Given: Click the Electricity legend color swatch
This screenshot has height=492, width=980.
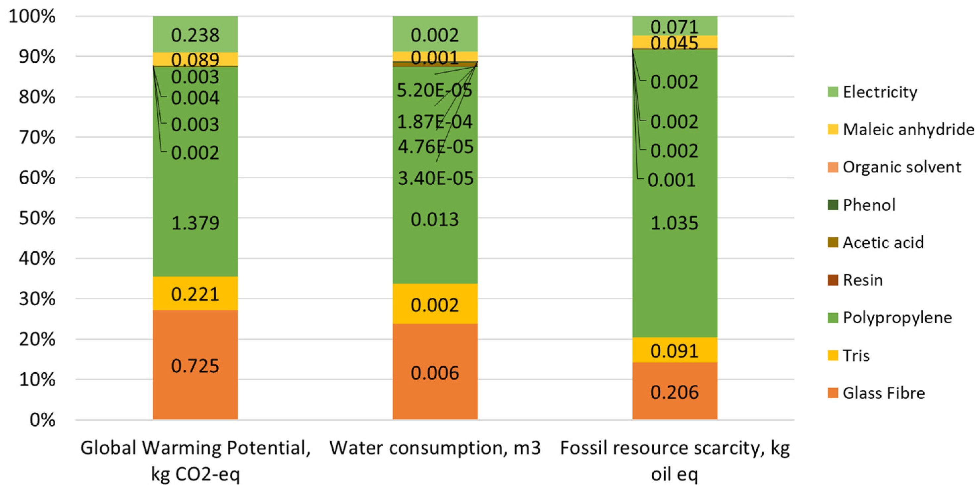Looking at the screenshot, I should tap(833, 92).
